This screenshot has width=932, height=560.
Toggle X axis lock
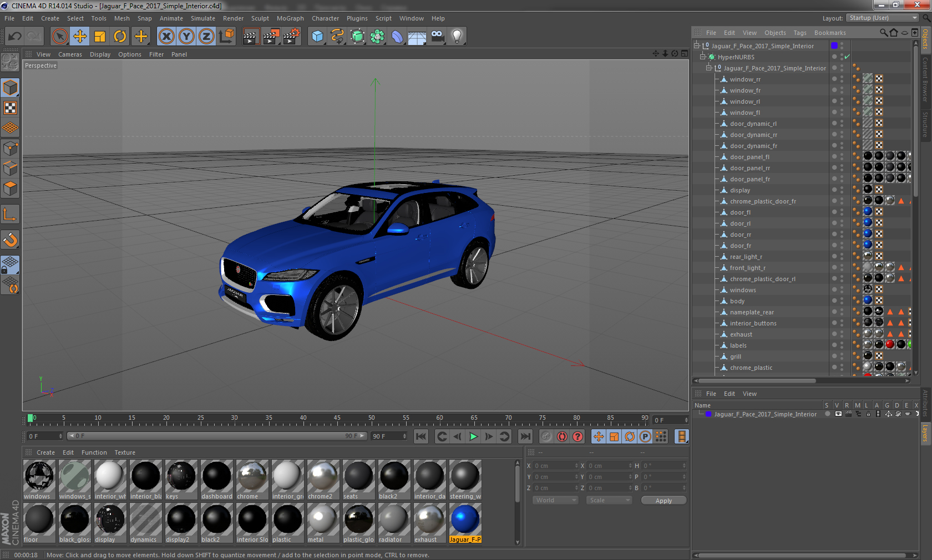(166, 37)
